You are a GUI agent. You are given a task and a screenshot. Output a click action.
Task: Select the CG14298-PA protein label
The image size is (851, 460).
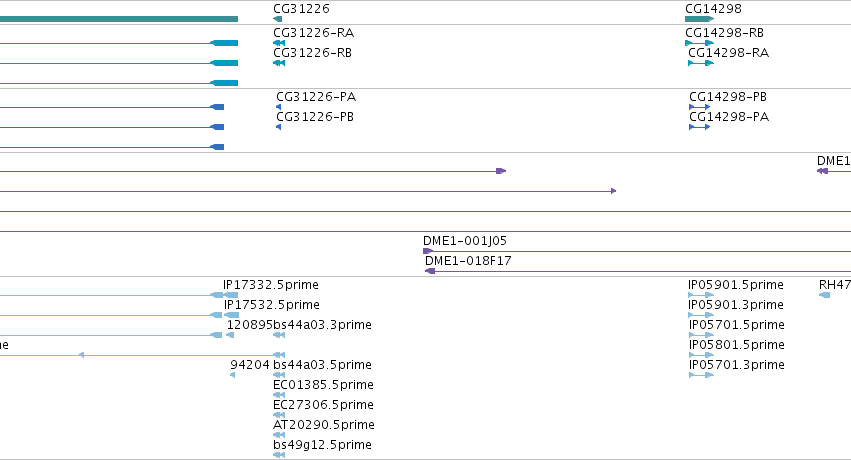coord(729,117)
